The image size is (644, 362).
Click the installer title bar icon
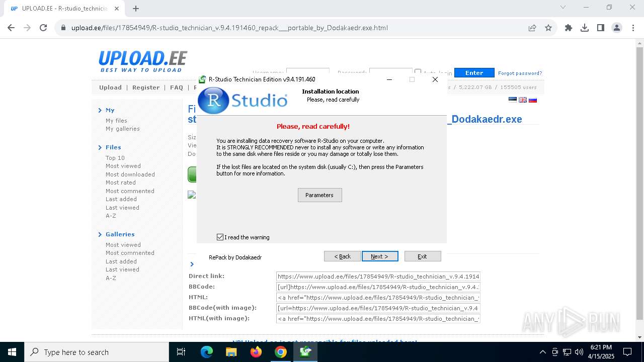pos(202,79)
